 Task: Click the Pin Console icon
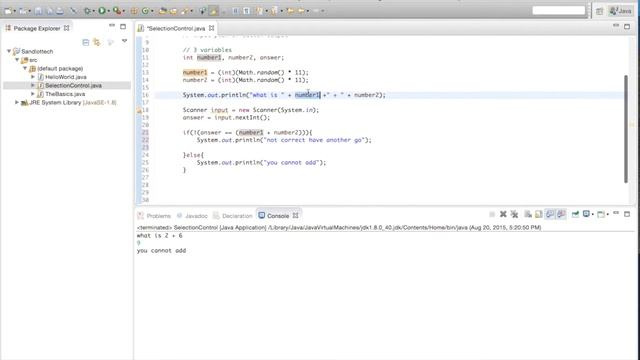tap(576, 214)
